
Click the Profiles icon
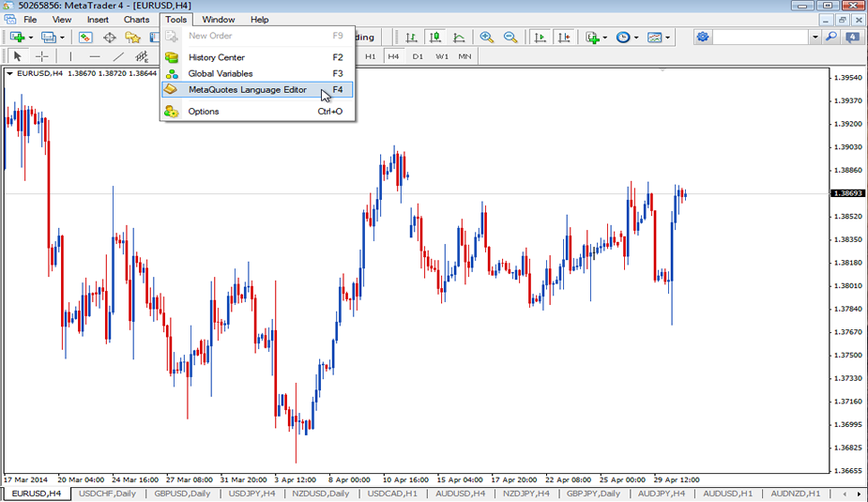(49, 38)
